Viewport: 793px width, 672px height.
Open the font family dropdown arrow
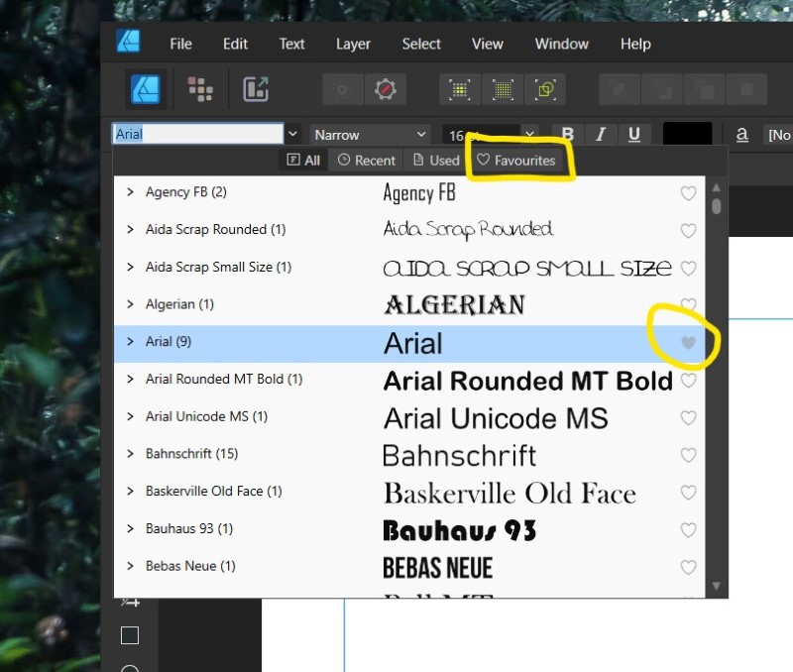click(292, 134)
